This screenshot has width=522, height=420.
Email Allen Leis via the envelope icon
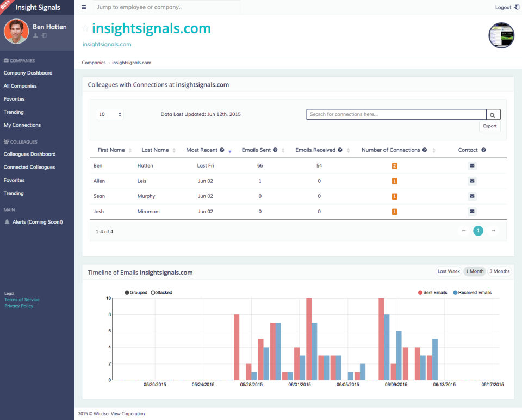(472, 181)
